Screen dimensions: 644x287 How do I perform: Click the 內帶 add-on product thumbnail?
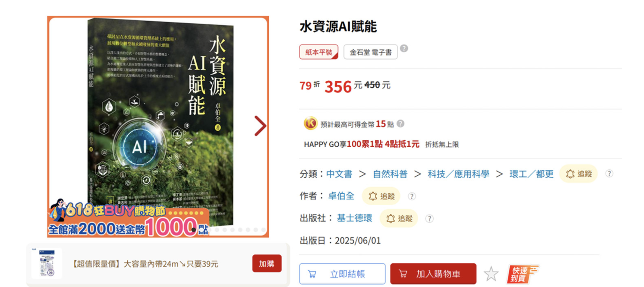pyautogui.click(x=47, y=263)
